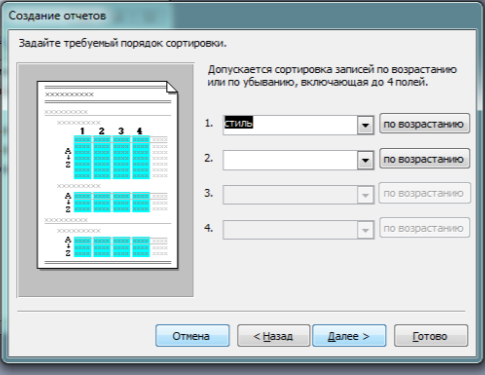Click the column number 1 header in the preview
Image resolution: width=485 pixels, height=375 pixels.
82,131
